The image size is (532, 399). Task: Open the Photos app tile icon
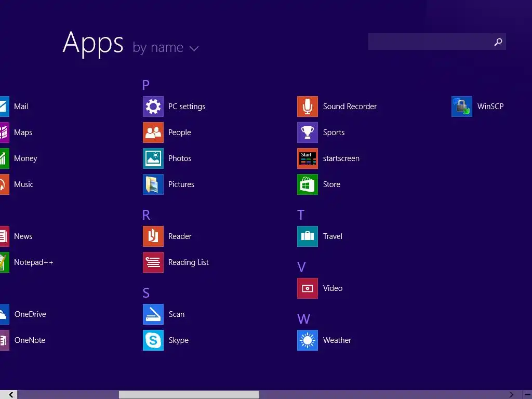153,158
